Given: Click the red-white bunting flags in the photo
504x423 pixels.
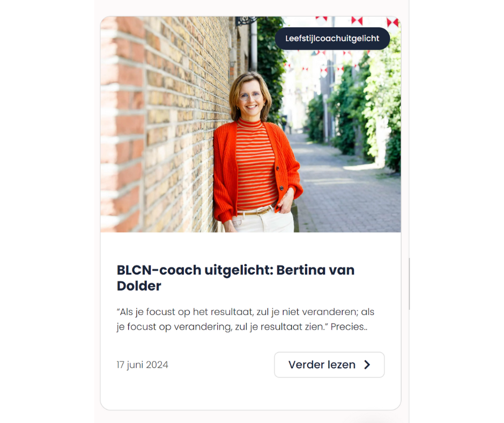Looking at the screenshot, I should tap(357, 21).
